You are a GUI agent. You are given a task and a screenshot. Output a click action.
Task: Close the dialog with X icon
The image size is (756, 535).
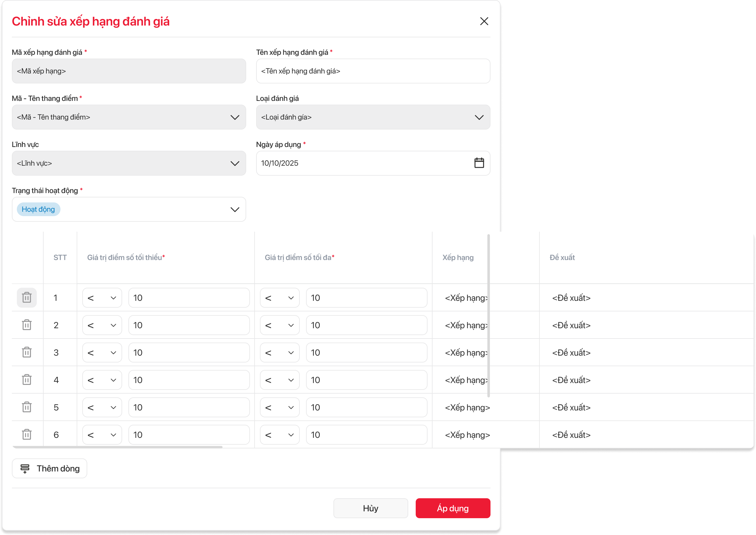pos(484,21)
